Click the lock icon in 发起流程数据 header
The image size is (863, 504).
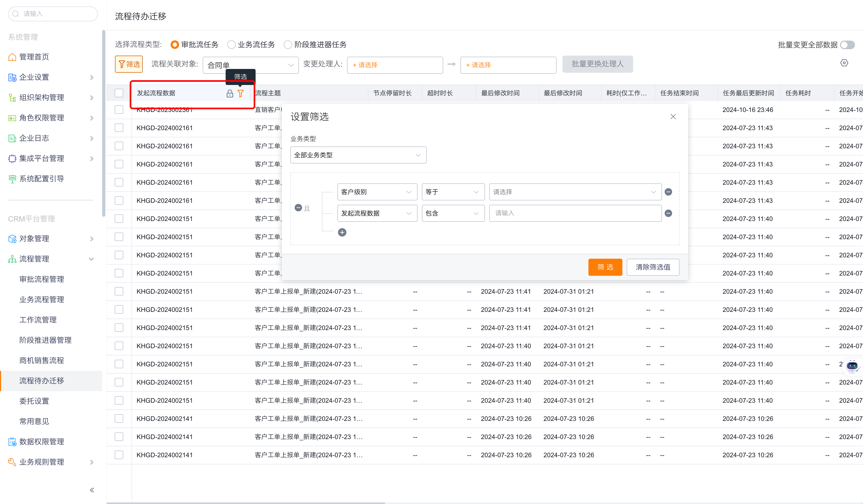[230, 93]
